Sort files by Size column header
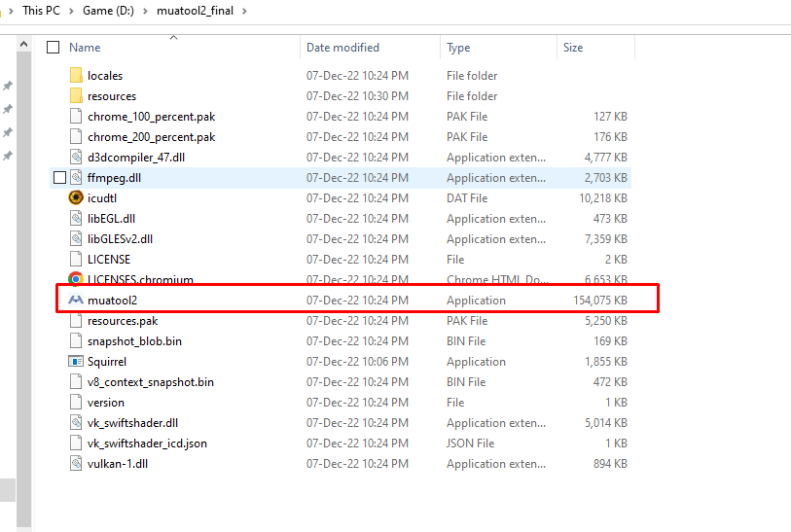791x532 pixels. (573, 47)
